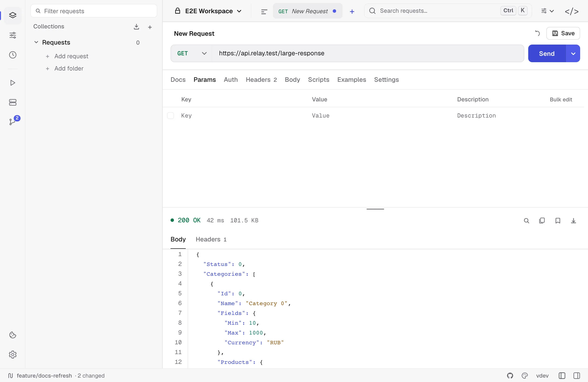Viewport: 588px width, 382px height.
Task: Save the request
Action: click(x=563, y=33)
